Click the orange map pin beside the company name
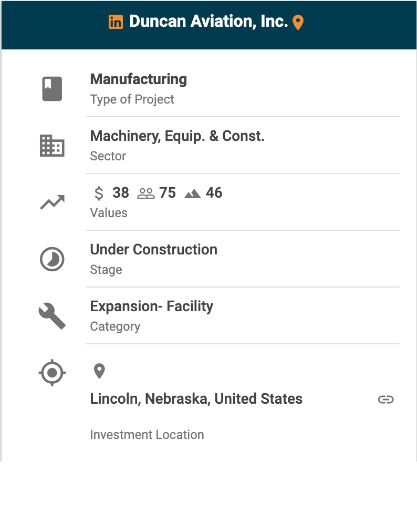Viewport: 417px width, 532px height. tap(298, 23)
